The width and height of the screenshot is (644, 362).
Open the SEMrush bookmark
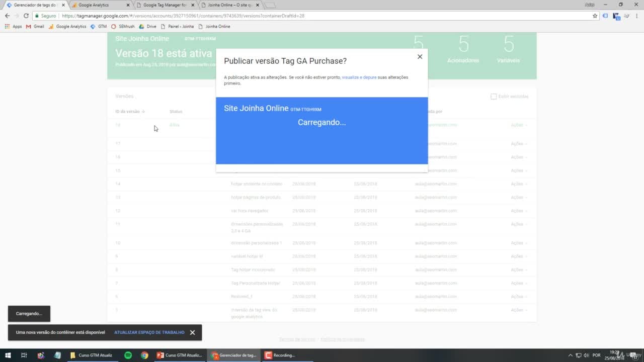pyautogui.click(x=123, y=26)
